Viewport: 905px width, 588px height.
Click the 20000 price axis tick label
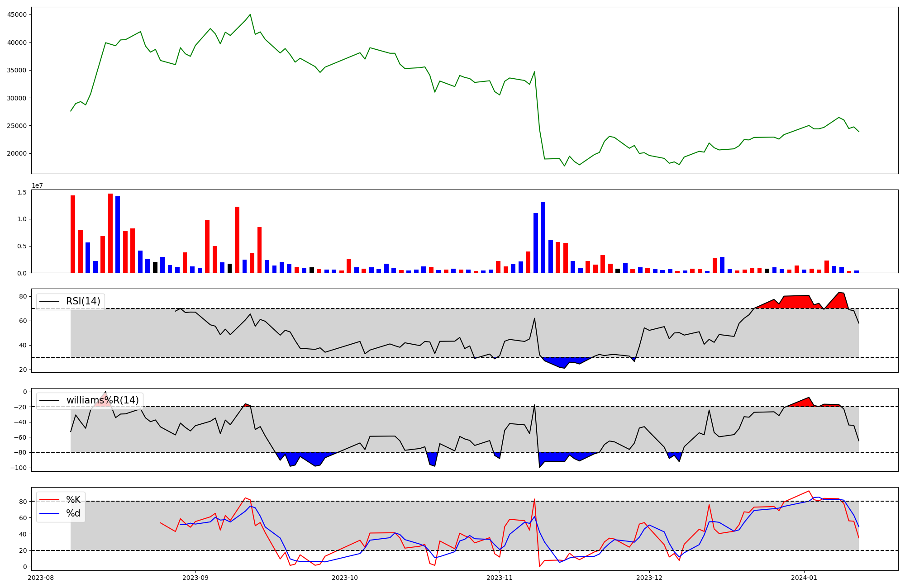click(17, 153)
